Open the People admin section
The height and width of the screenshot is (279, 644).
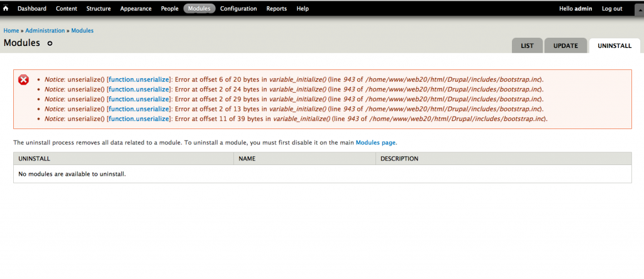(170, 9)
